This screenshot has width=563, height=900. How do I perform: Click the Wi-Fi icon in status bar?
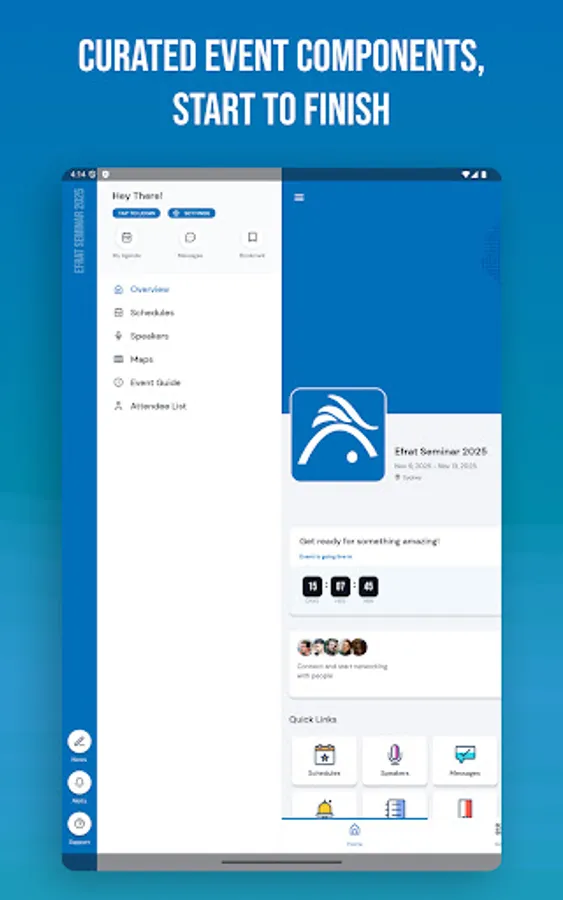[466, 174]
